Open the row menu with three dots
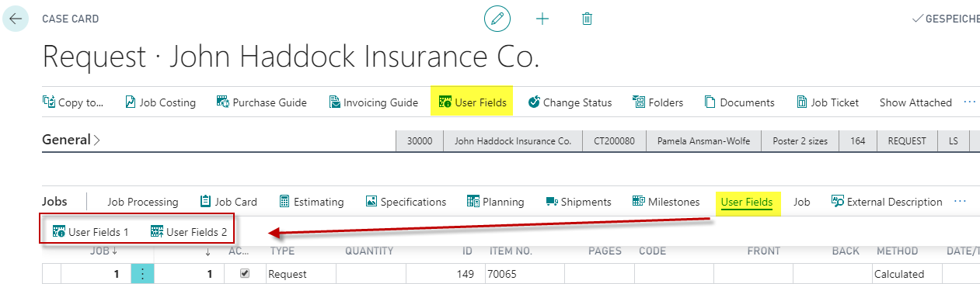 tap(143, 274)
